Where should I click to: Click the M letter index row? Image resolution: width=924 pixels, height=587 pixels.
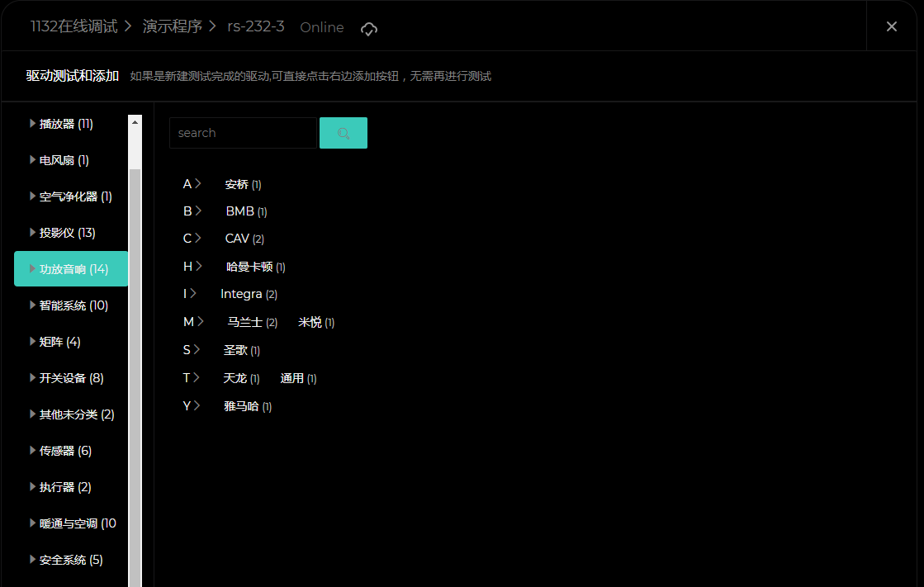coord(193,322)
